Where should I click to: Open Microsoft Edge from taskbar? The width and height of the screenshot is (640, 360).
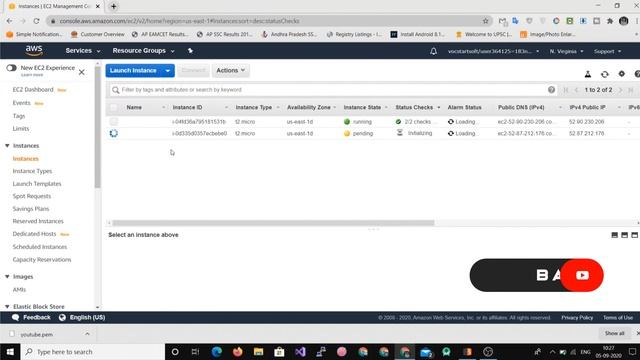point(217,351)
